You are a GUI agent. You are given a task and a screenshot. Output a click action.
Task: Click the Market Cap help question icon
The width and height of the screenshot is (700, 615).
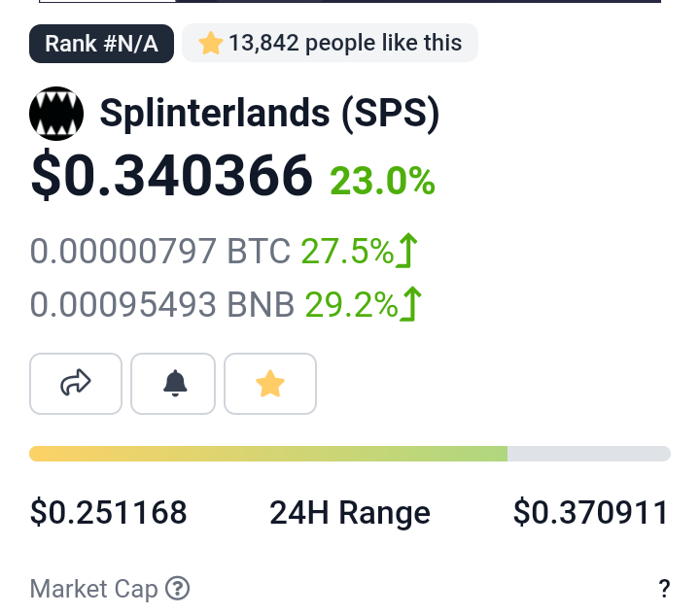click(177, 588)
